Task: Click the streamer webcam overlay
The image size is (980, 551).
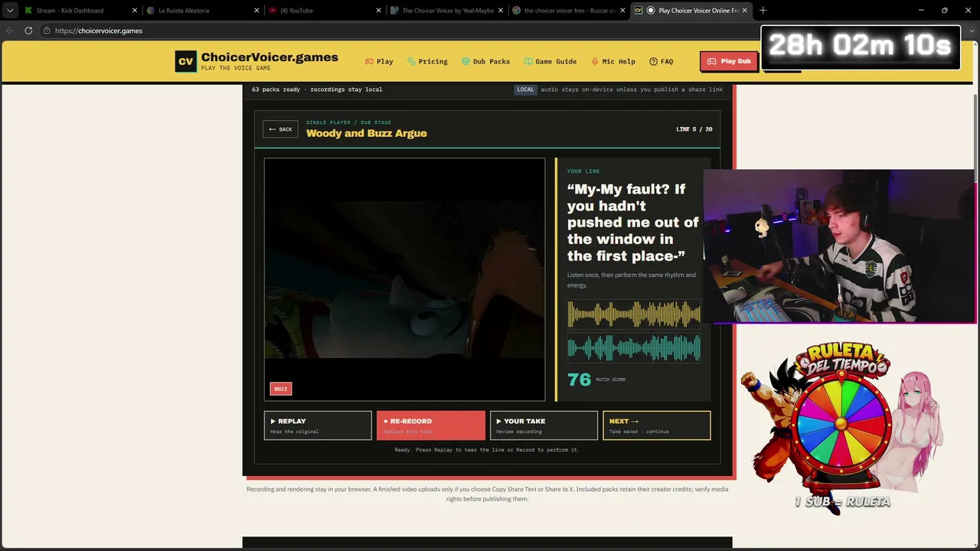Action: point(839,245)
